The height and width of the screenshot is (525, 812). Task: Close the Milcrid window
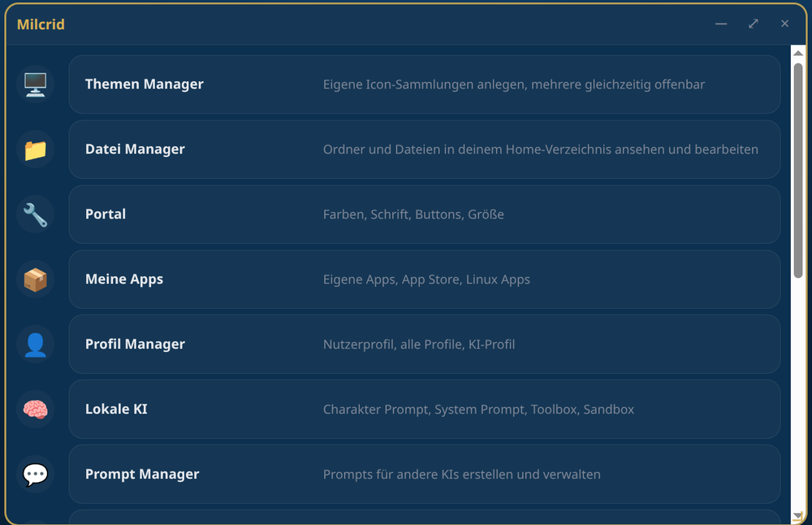pyautogui.click(x=784, y=24)
